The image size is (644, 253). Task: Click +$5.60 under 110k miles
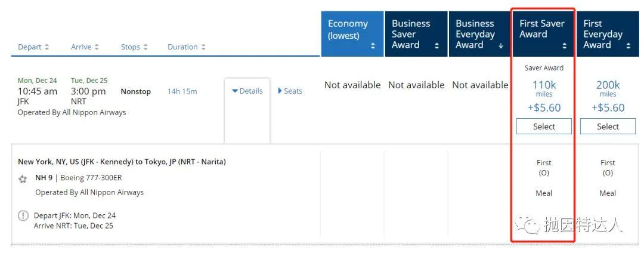[544, 107]
